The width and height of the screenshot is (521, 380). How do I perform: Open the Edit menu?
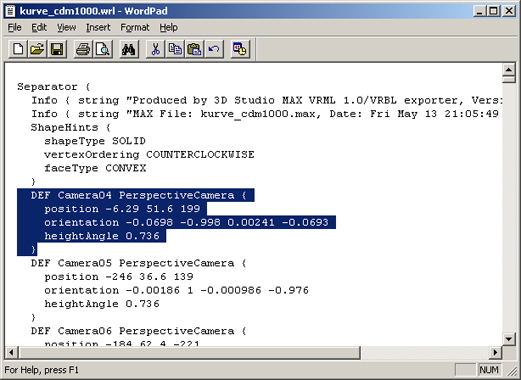(39, 27)
